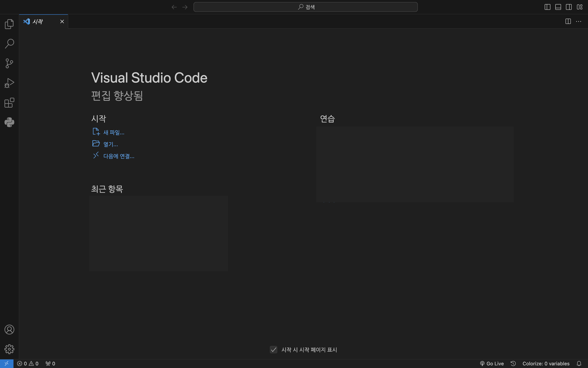
Task: Click the '열기...' link
Action: pos(110,144)
